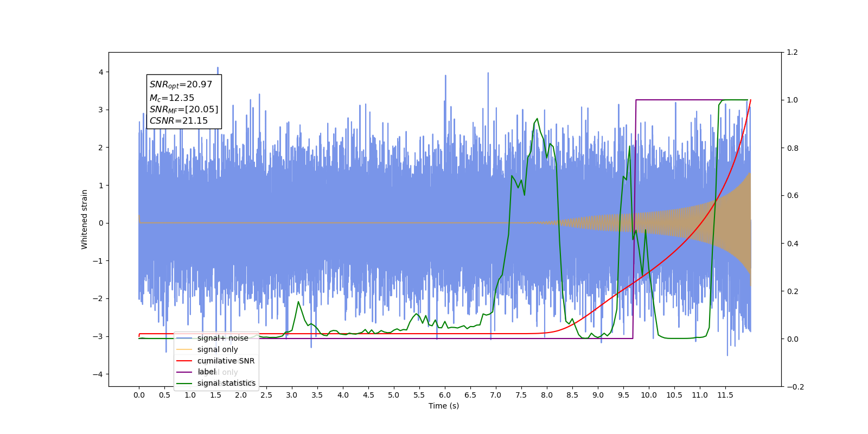Click the 'Time (s)' x-axis label
868x434 pixels.
click(x=444, y=406)
